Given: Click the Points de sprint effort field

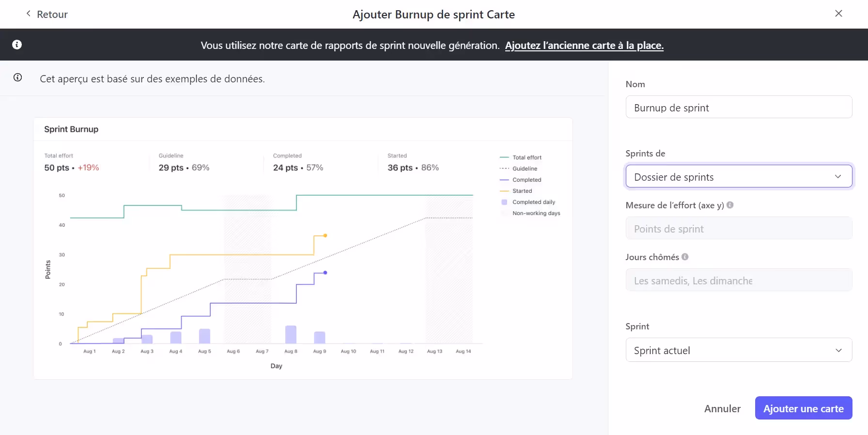Looking at the screenshot, I should [x=739, y=228].
